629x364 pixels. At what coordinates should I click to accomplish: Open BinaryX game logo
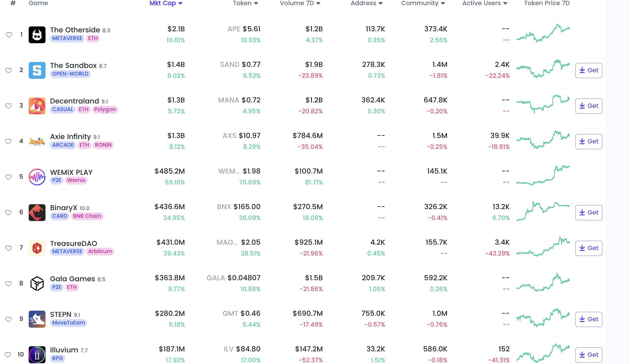pos(37,213)
